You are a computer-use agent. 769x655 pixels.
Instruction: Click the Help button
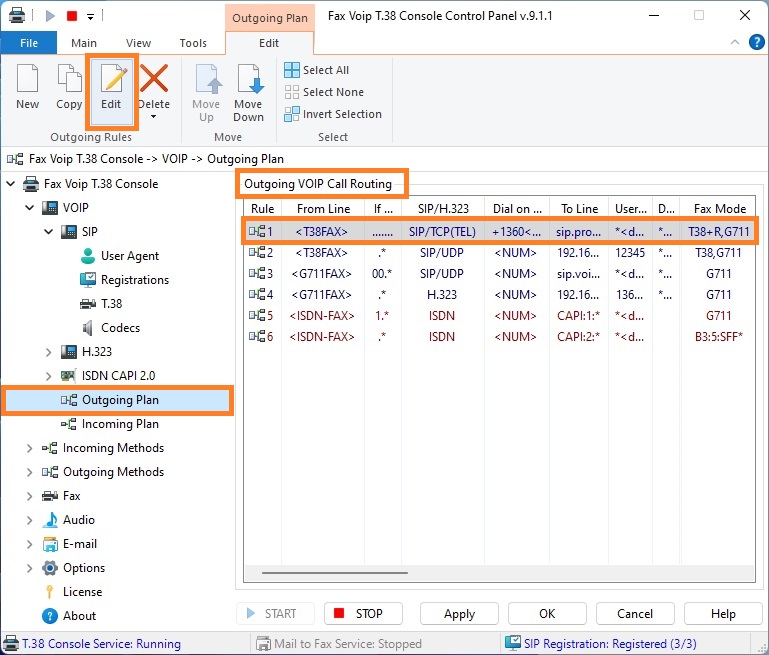coord(723,614)
